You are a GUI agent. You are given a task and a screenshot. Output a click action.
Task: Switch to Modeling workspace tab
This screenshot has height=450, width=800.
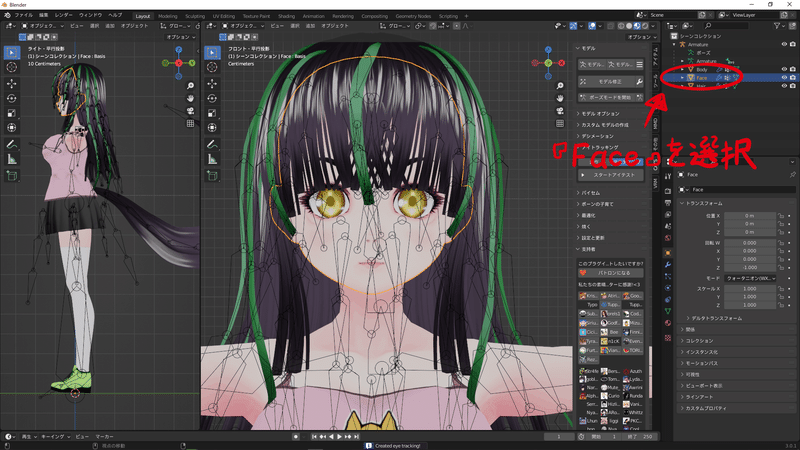167,16
